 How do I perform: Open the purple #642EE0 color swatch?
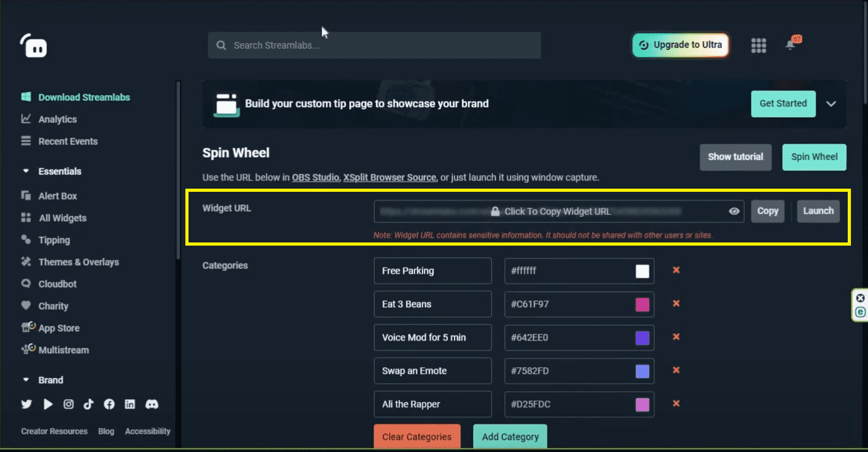click(x=642, y=338)
